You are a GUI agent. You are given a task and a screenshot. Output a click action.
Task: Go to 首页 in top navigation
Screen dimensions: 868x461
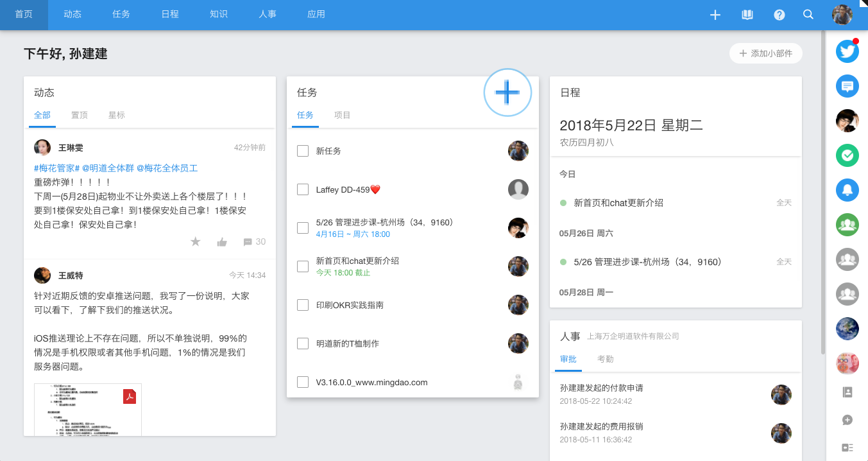coord(24,15)
